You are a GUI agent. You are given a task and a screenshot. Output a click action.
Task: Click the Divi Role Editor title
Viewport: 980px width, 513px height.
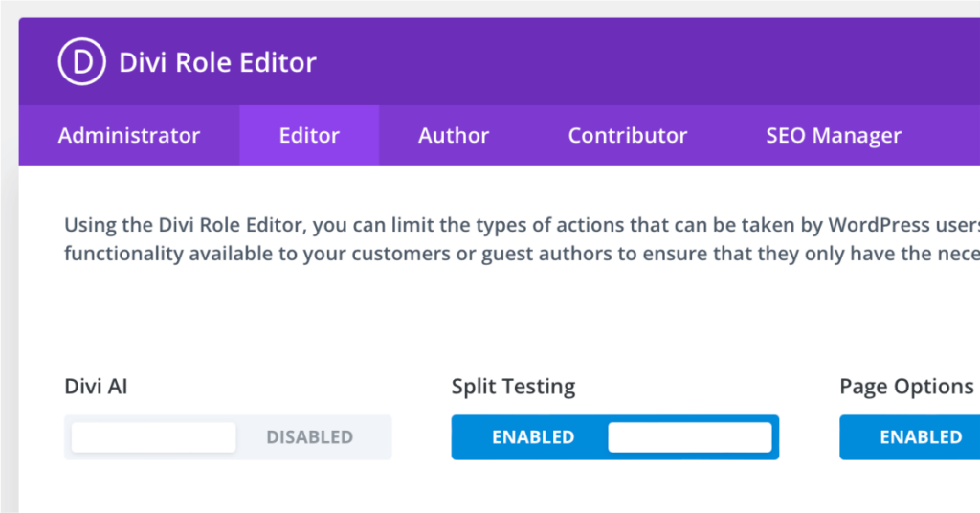pyautogui.click(x=217, y=62)
